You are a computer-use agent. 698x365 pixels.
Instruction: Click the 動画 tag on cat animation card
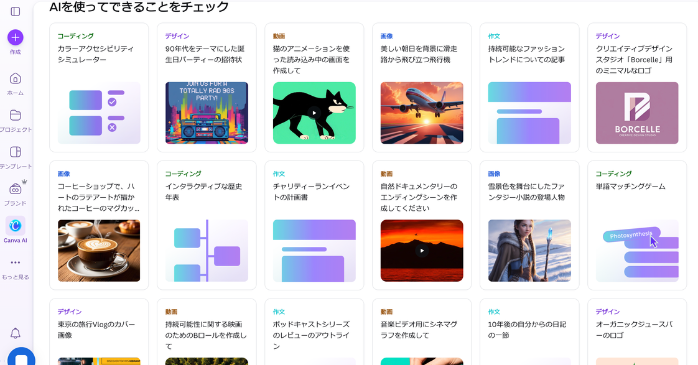click(x=279, y=36)
